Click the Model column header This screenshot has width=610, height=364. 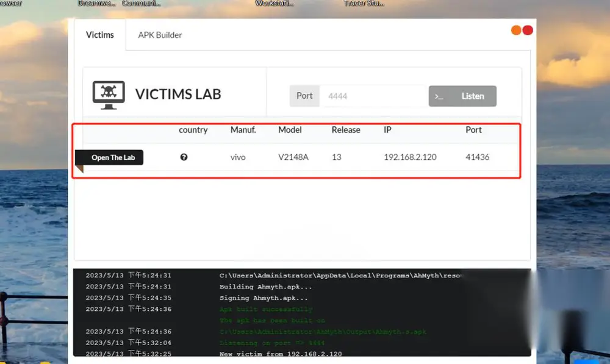click(x=290, y=130)
